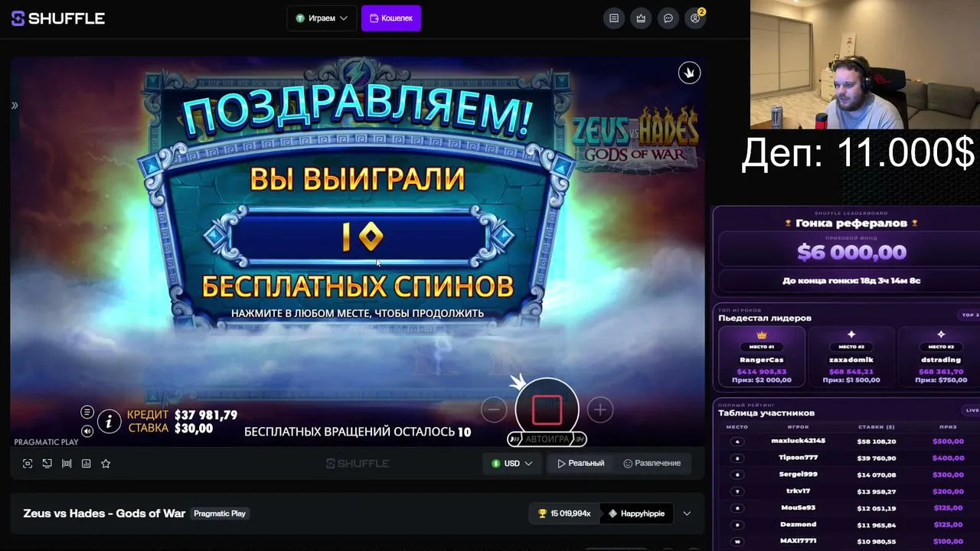This screenshot has height=551, width=980.
Task: Open the chat bubble icon
Action: 668,18
